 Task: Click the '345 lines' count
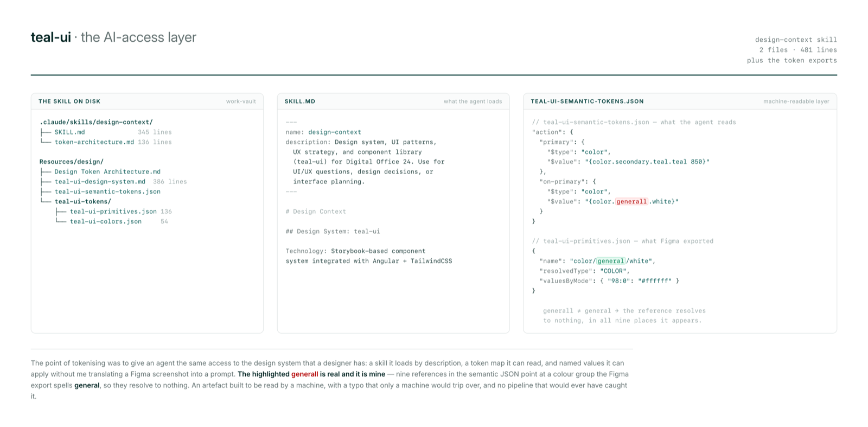click(155, 132)
